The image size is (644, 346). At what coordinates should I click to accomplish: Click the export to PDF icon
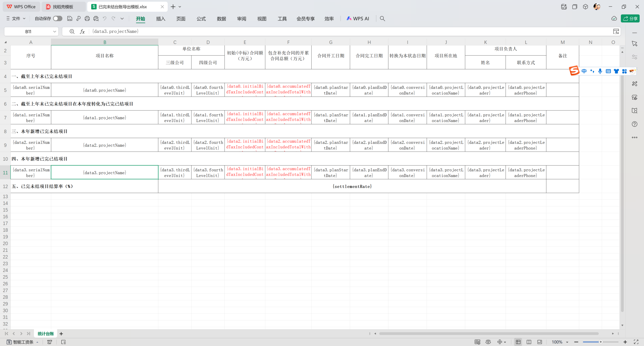tap(78, 19)
